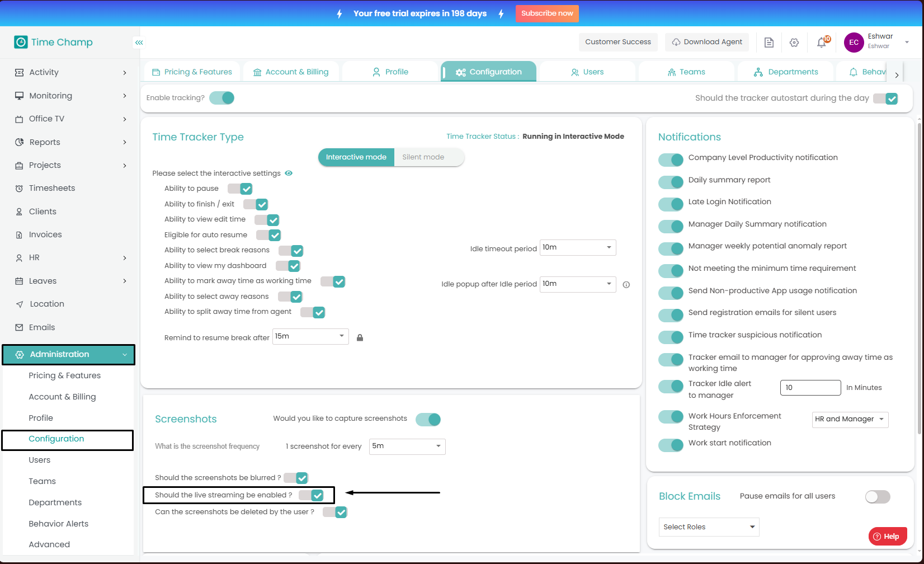The image size is (924, 564).
Task: Toggle Should the screenshots be blurred
Action: (296, 478)
